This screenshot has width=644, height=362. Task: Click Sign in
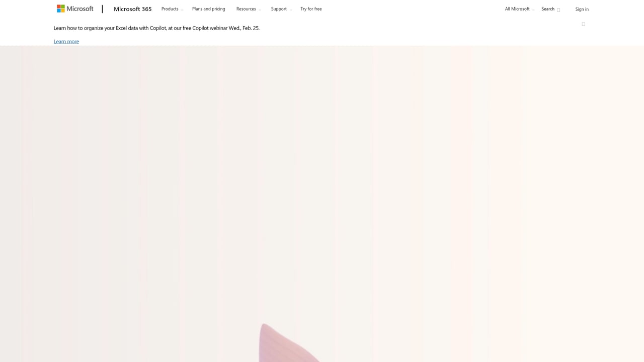click(x=582, y=9)
